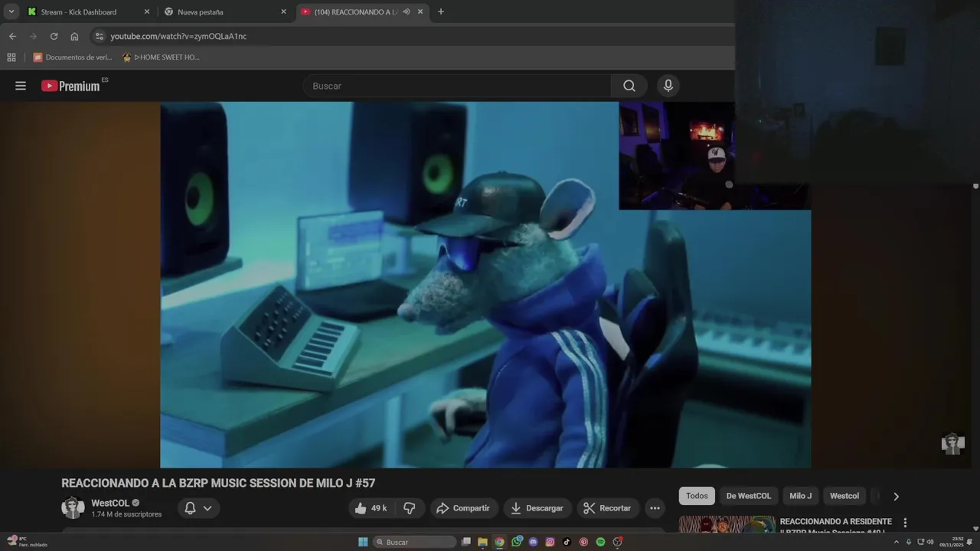Screen dimensions: 980x551
Task: Open more actions three-dot menu under video
Action: pos(655,508)
